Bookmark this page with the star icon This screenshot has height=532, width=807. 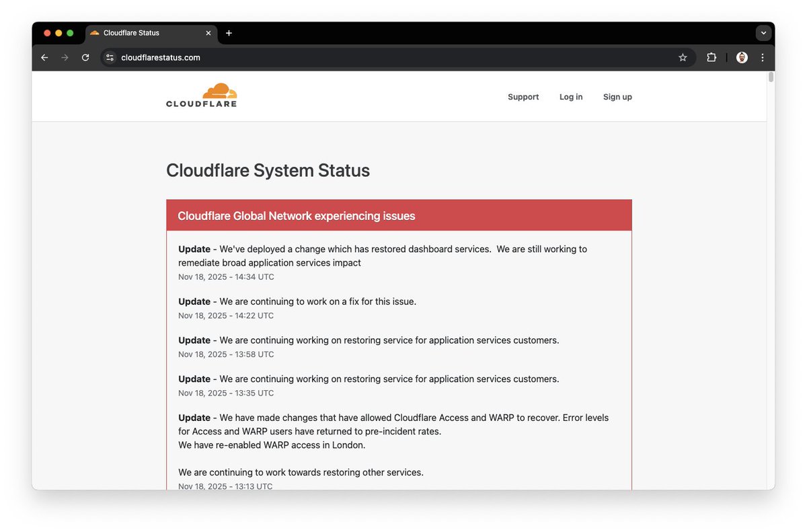click(x=683, y=58)
